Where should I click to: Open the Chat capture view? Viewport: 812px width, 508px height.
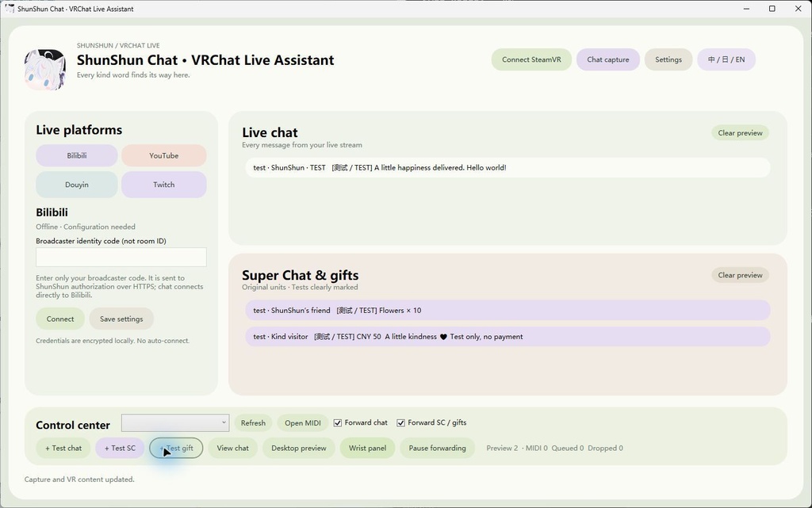(608, 59)
